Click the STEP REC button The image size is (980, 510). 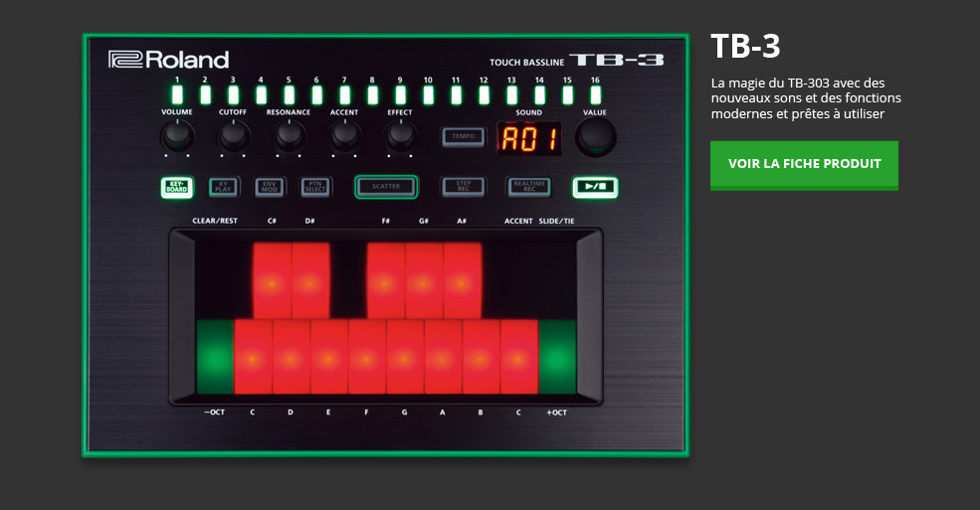[463, 187]
